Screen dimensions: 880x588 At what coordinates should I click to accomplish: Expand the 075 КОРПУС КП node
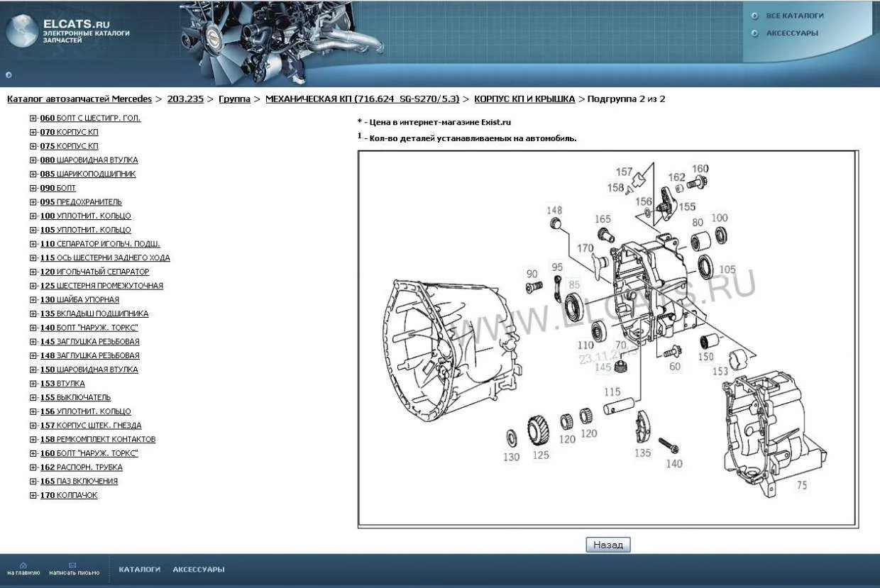(33, 146)
